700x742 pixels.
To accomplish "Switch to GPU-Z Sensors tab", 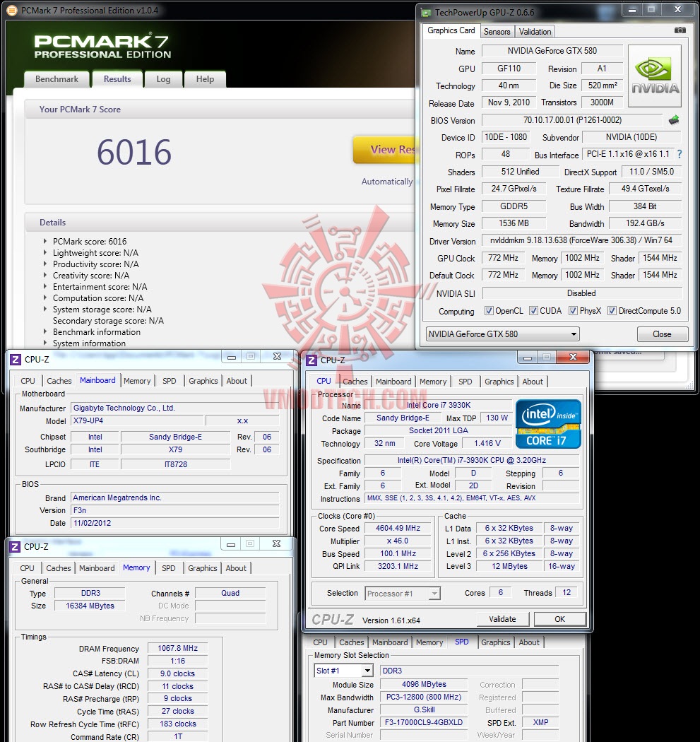I will 497,32.
